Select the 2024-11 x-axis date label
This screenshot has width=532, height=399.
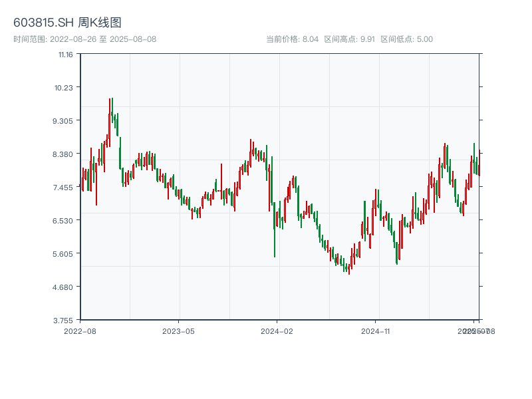point(376,331)
